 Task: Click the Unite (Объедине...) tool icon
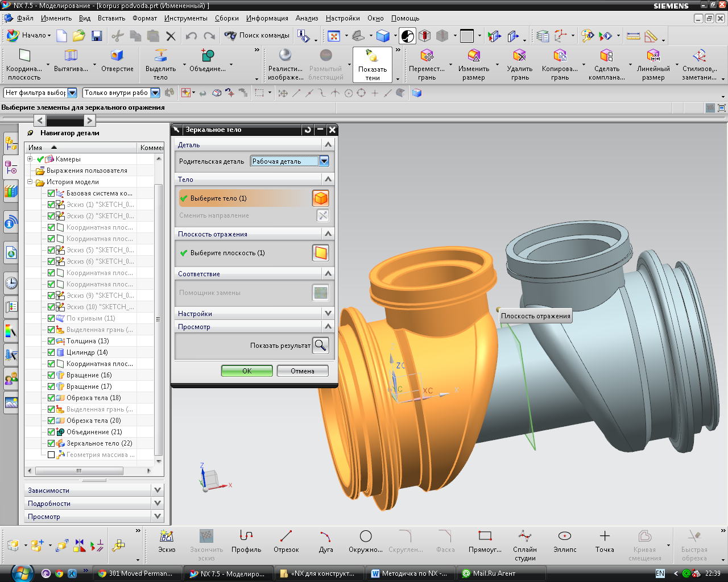(x=208, y=56)
